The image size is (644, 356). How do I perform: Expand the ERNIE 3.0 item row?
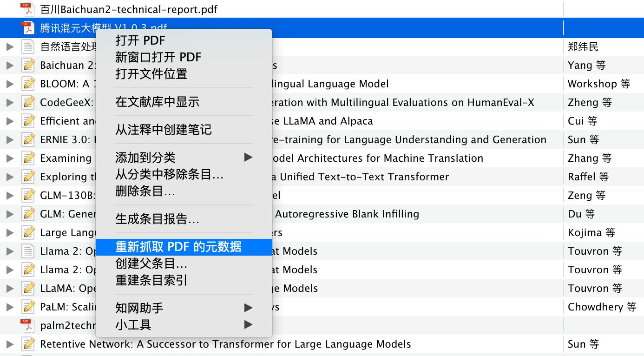(x=10, y=139)
